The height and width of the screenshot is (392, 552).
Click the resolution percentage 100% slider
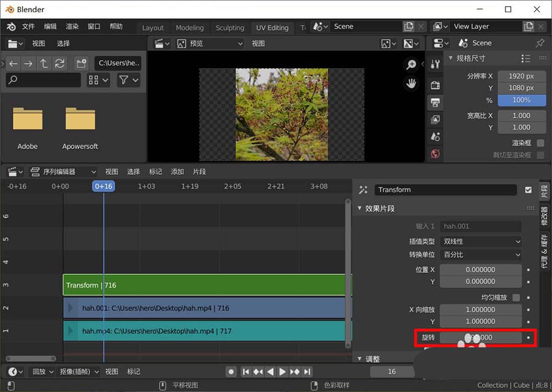tap(521, 100)
